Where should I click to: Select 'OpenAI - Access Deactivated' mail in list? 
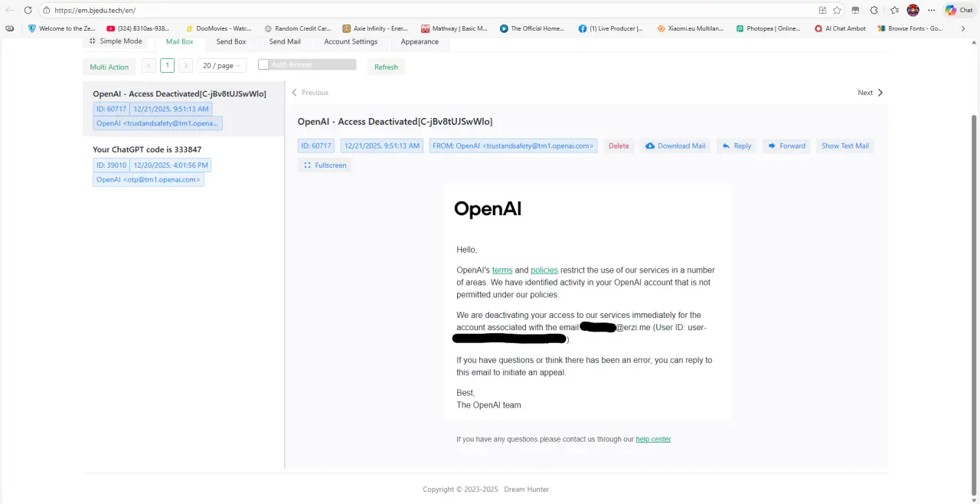[184, 107]
